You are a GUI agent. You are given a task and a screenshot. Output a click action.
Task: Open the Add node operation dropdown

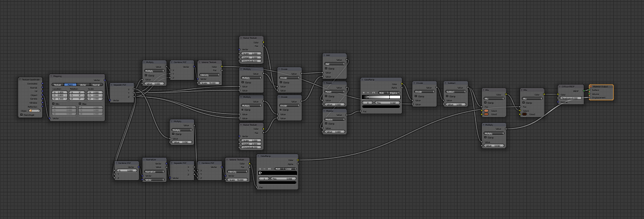click(335, 64)
